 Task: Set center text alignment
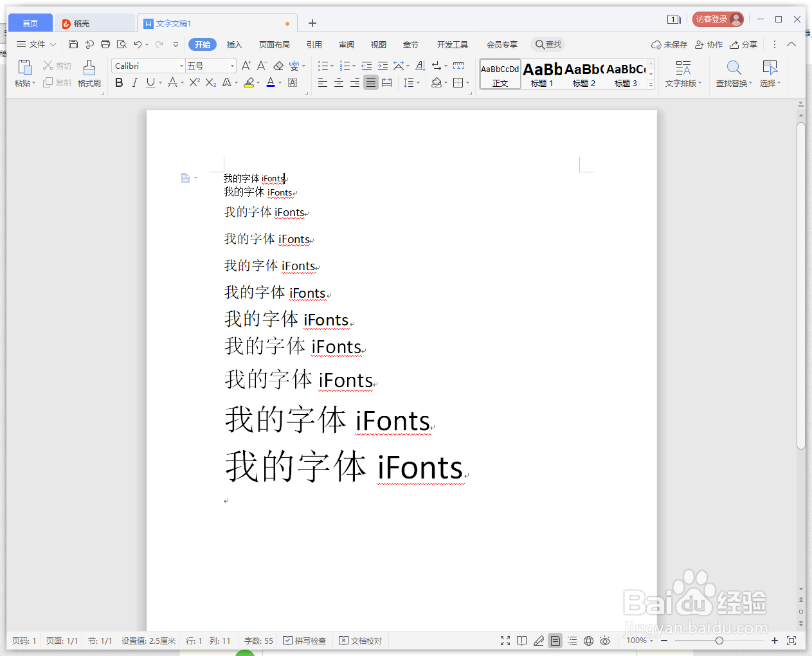[x=339, y=82]
